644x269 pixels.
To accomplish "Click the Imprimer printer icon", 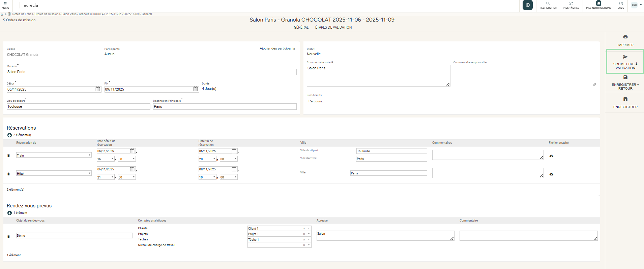I will point(625,37).
